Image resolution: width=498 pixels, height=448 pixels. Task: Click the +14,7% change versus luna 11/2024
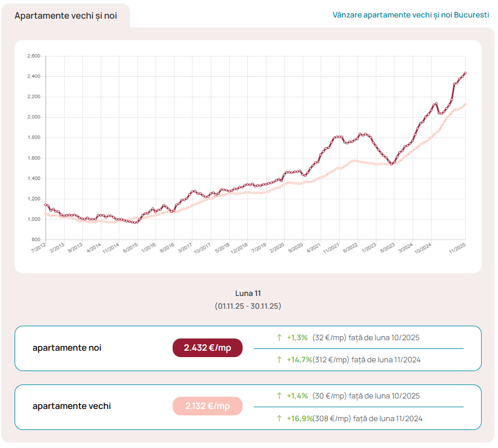tap(299, 360)
